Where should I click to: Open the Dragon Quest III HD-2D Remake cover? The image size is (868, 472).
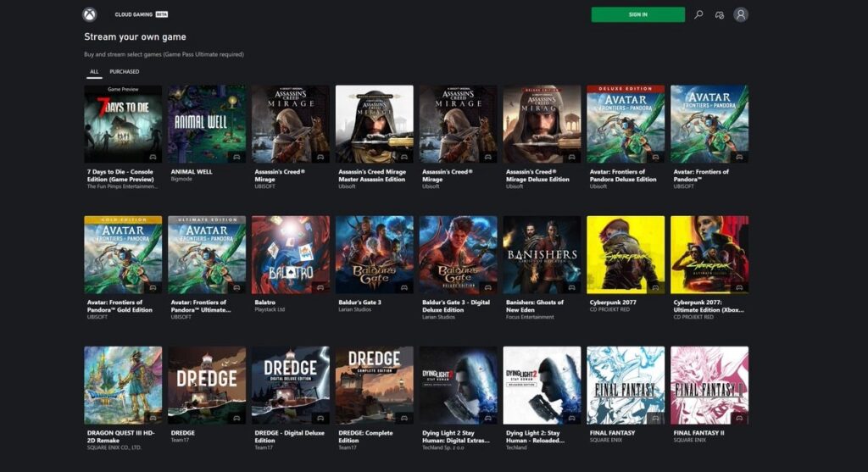(x=123, y=385)
